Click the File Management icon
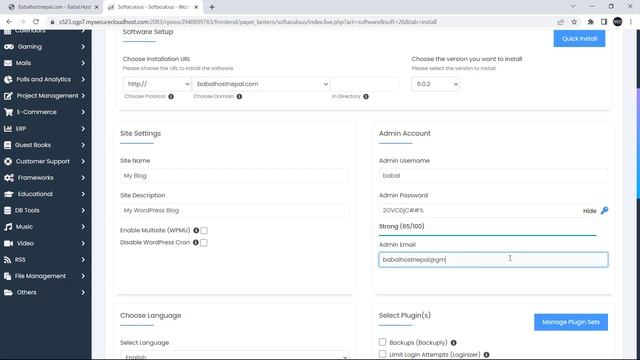Image resolution: width=640 pixels, height=360 pixels. click(7, 276)
